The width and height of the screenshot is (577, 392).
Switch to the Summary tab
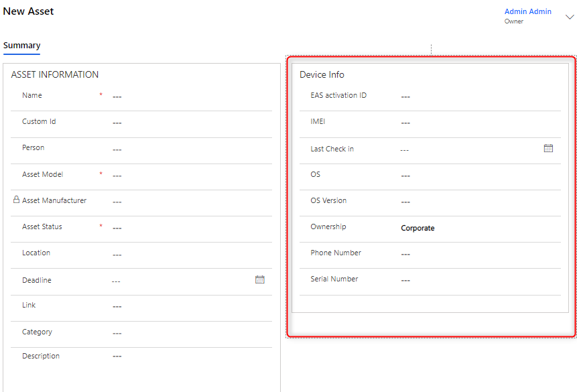pos(22,46)
